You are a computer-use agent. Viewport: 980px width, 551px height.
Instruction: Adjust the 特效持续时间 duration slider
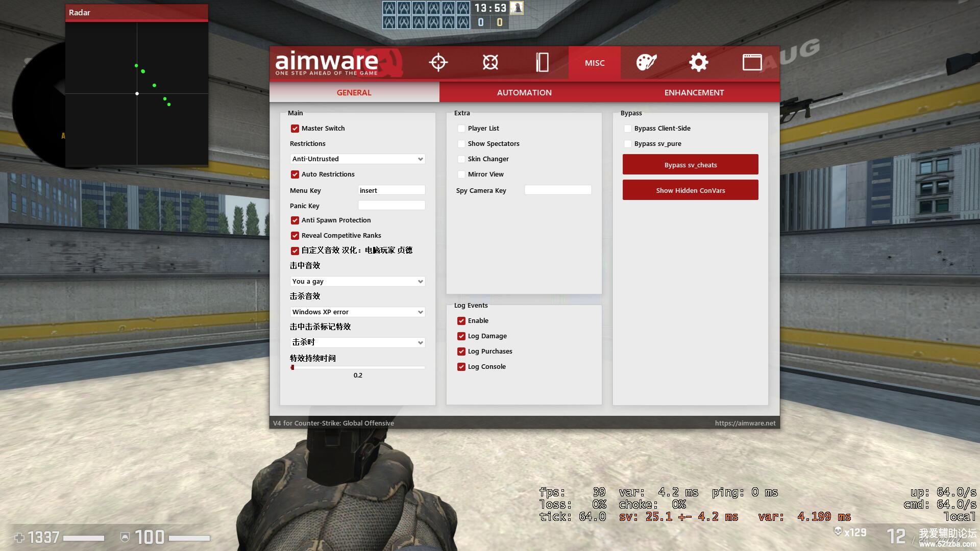(357, 367)
